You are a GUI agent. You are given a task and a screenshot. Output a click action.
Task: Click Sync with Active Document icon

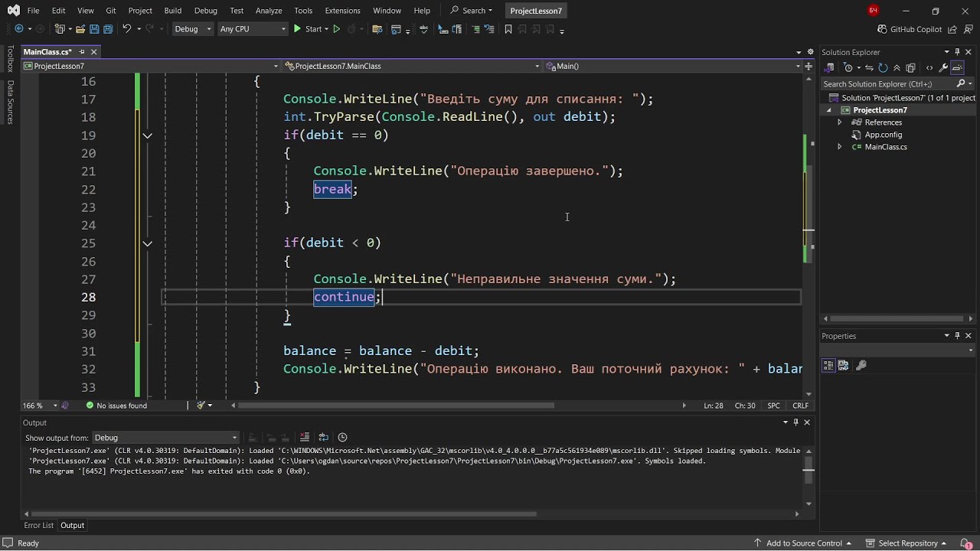coord(870,67)
